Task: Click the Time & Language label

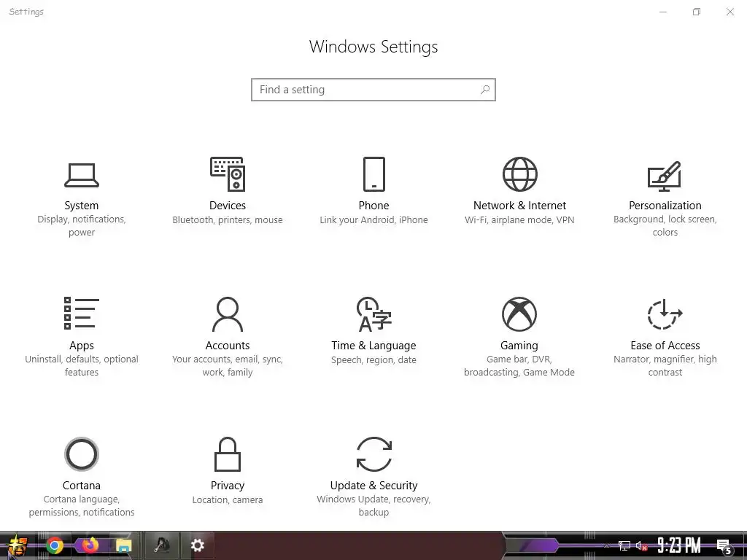Action: click(374, 345)
